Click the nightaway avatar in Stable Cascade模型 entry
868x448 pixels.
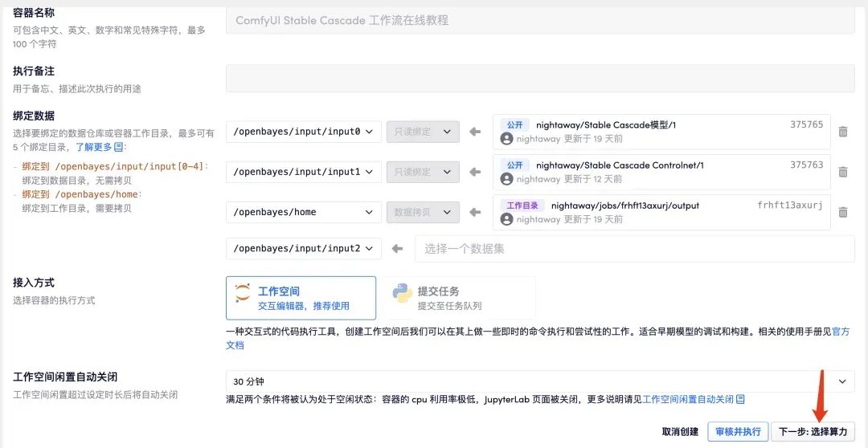coord(506,139)
